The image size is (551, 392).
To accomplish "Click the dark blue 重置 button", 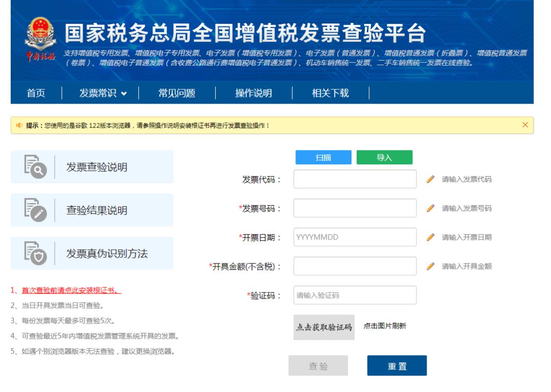I will point(396,365).
